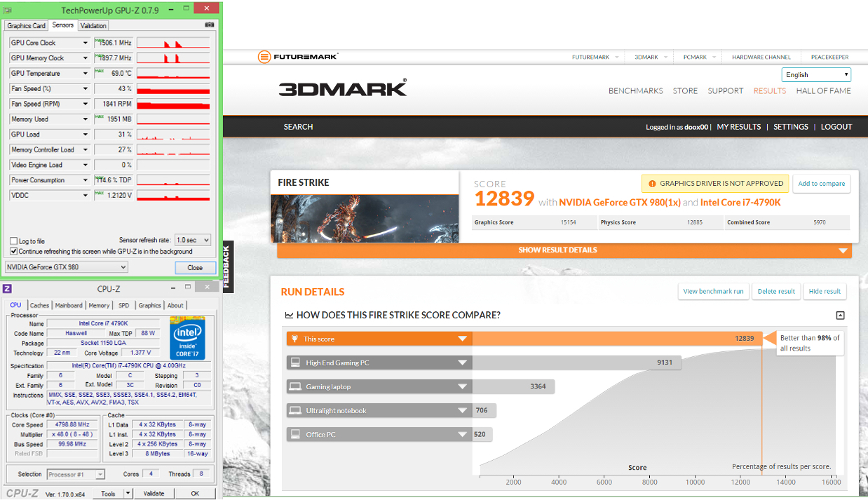This screenshot has width=868, height=500.
Task: Click the Futuremark orange logo icon
Action: pos(264,57)
